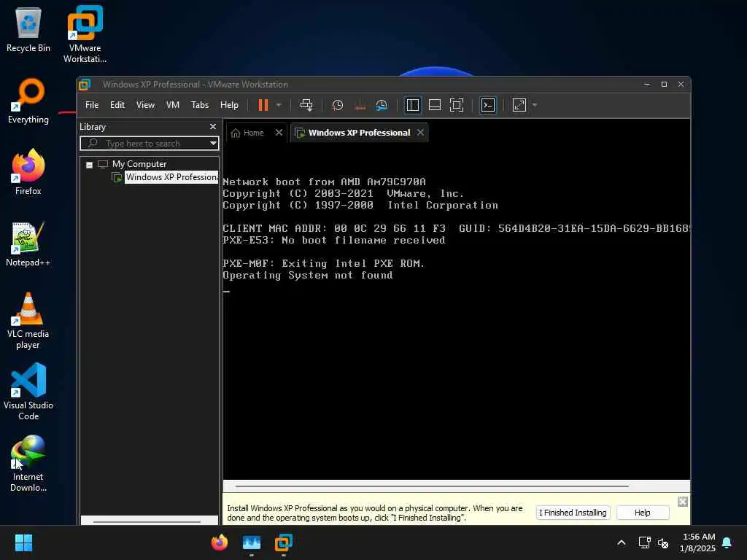Open the library search dropdown arrow
This screenshot has width=747, height=560.
click(x=213, y=144)
